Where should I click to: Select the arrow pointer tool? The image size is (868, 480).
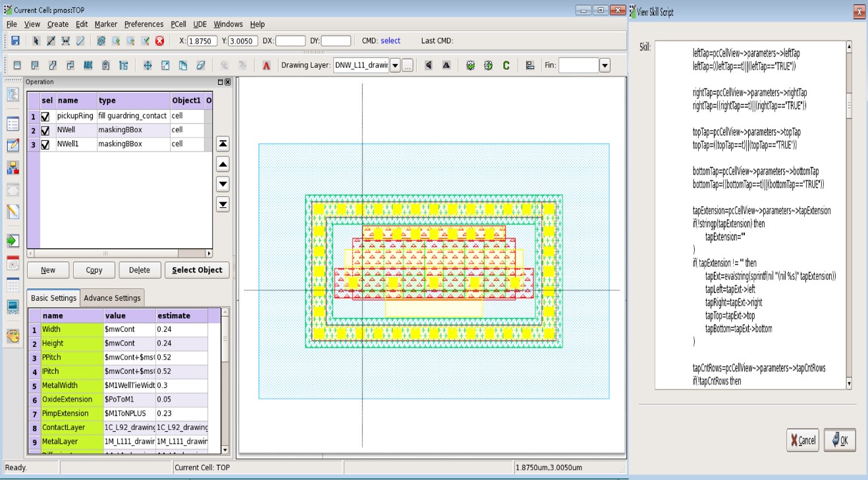pos(36,41)
